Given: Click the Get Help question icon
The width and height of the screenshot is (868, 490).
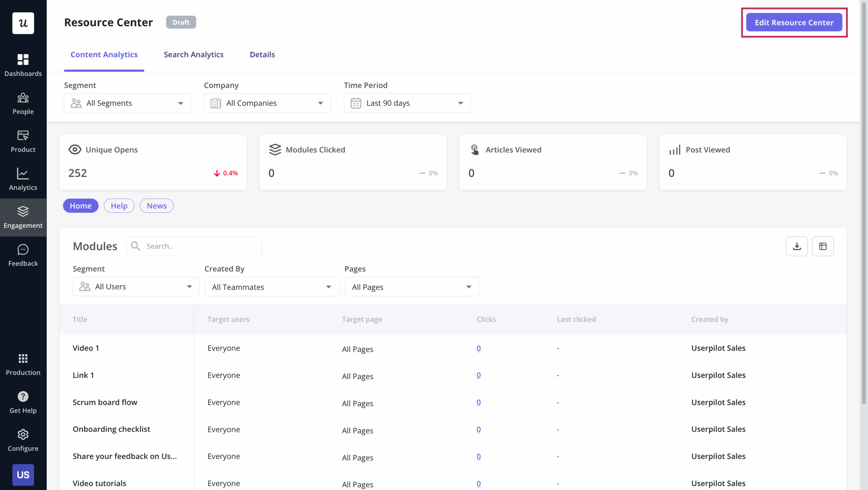Looking at the screenshot, I should pyautogui.click(x=23, y=396).
